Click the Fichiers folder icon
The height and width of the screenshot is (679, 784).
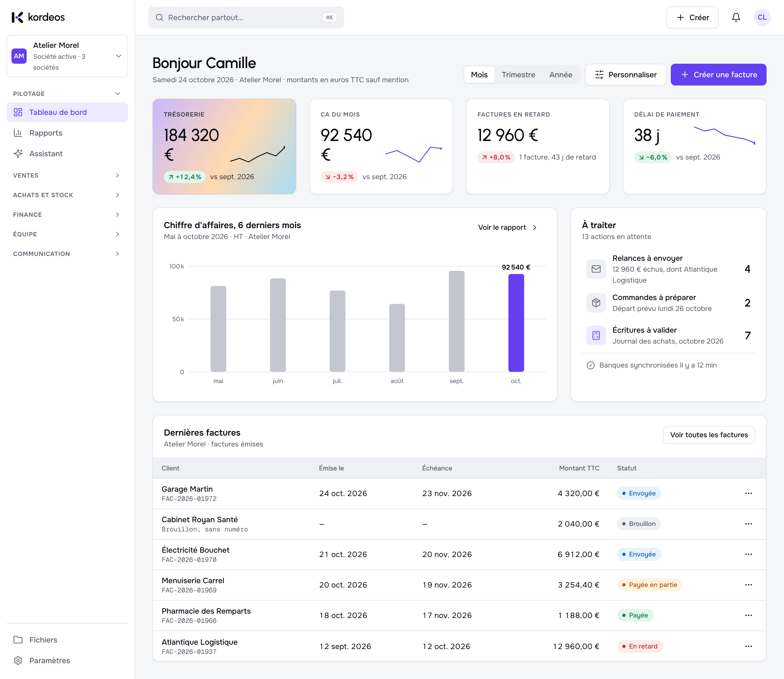point(18,640)
